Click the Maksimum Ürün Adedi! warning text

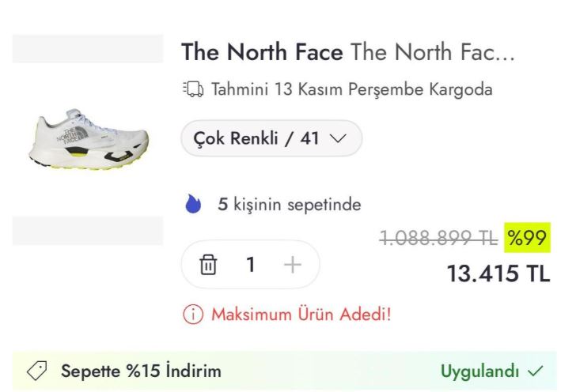point(301,315)
